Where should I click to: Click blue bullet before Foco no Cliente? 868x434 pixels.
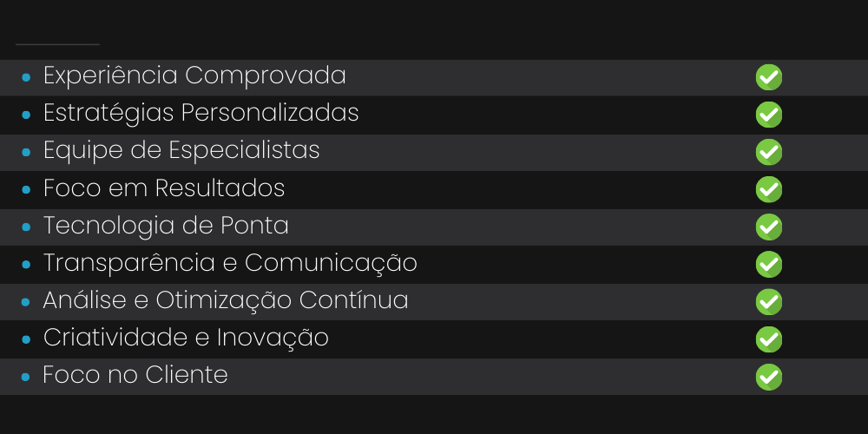point(25,377)
